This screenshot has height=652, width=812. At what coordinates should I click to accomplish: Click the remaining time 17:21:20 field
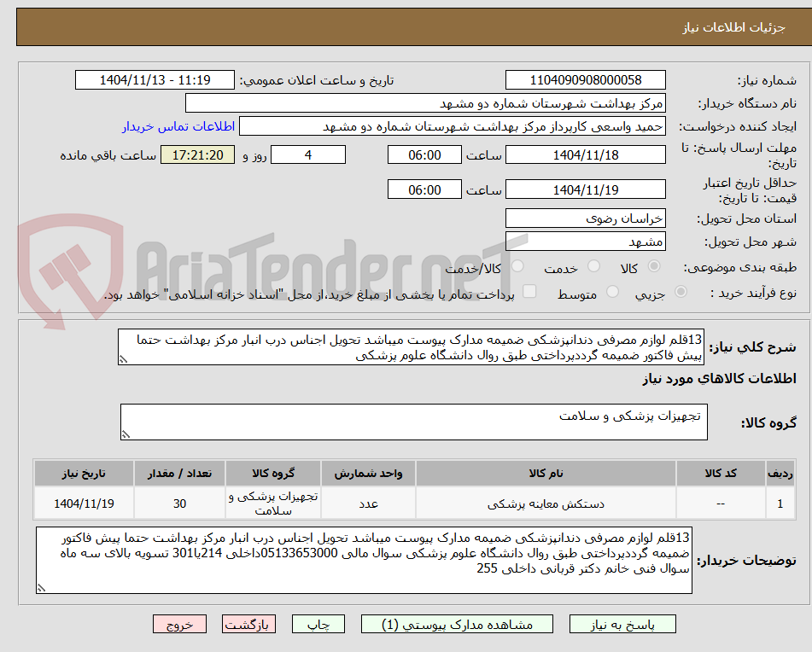click(197, 154)
